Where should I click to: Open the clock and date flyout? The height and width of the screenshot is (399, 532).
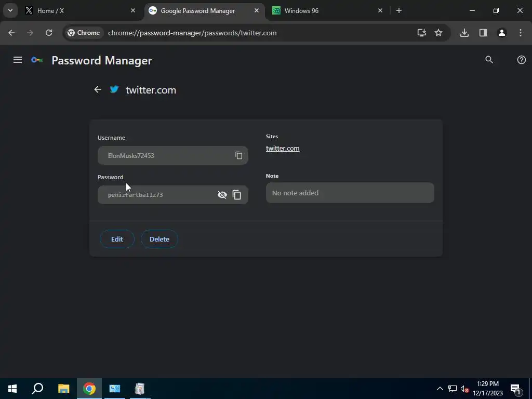487,389
